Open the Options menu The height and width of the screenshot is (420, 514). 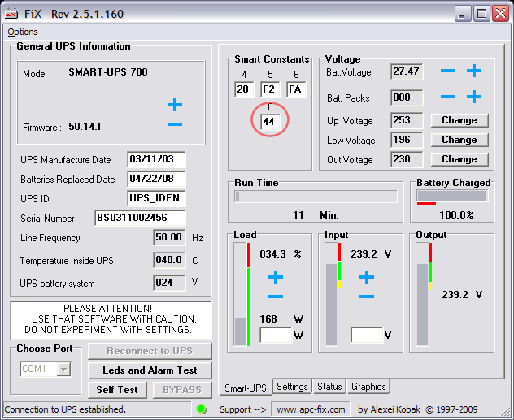pos(23,32)
